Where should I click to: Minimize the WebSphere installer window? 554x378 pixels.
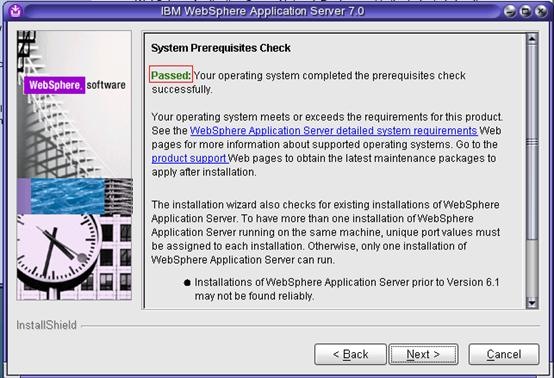(x=509, y=11)
